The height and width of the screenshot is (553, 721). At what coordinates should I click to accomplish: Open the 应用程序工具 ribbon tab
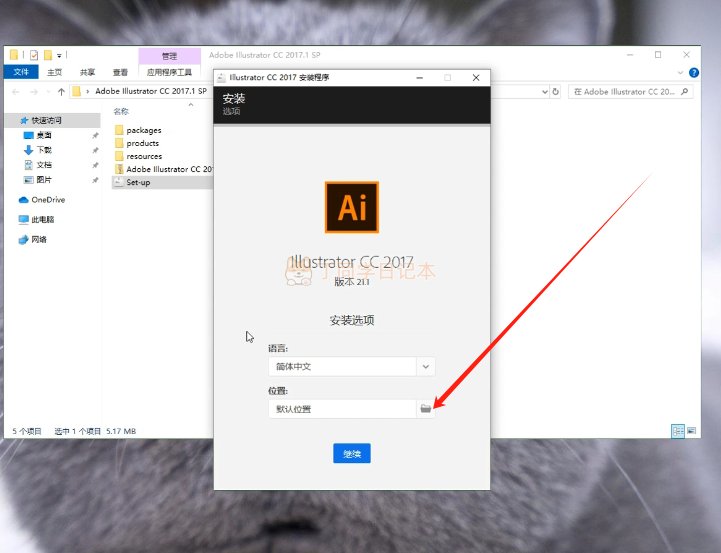169,72
